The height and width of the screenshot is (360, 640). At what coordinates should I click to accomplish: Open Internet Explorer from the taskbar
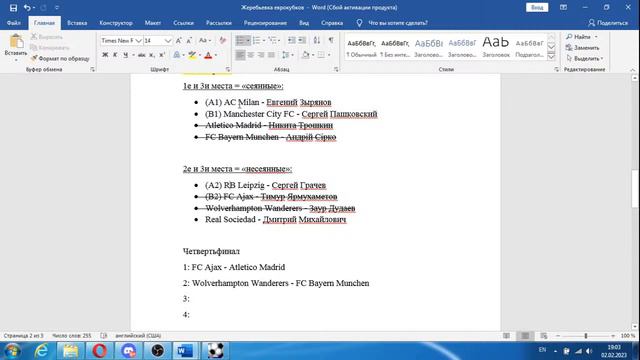(x=41, y=351)
